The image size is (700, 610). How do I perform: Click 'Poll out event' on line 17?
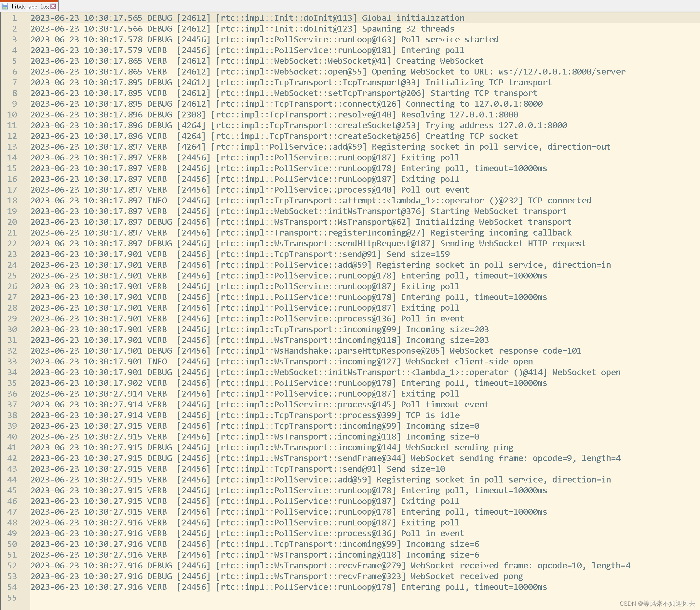pos(435,190)
